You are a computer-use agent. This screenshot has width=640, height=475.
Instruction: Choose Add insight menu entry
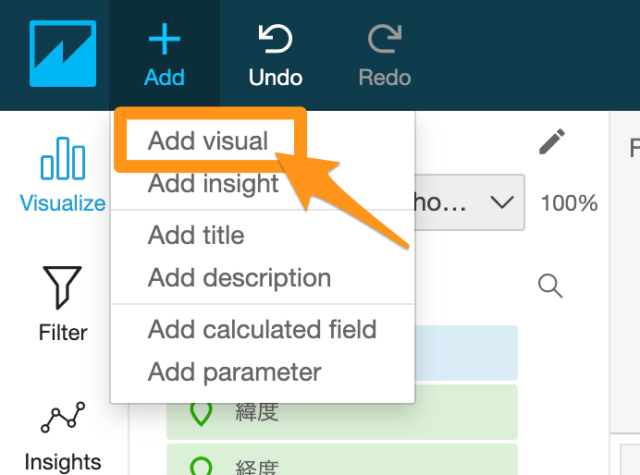[x=213, y=183]
